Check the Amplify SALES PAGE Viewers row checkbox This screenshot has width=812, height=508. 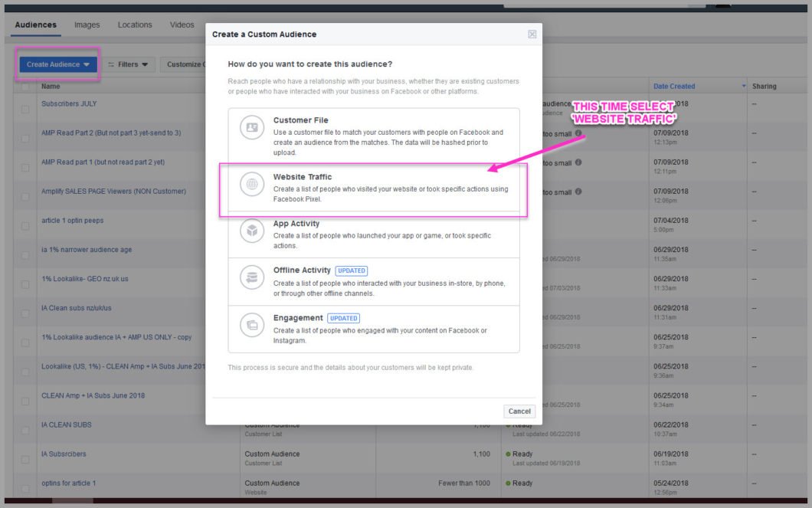pyautogui.click(x=25, y=197)
